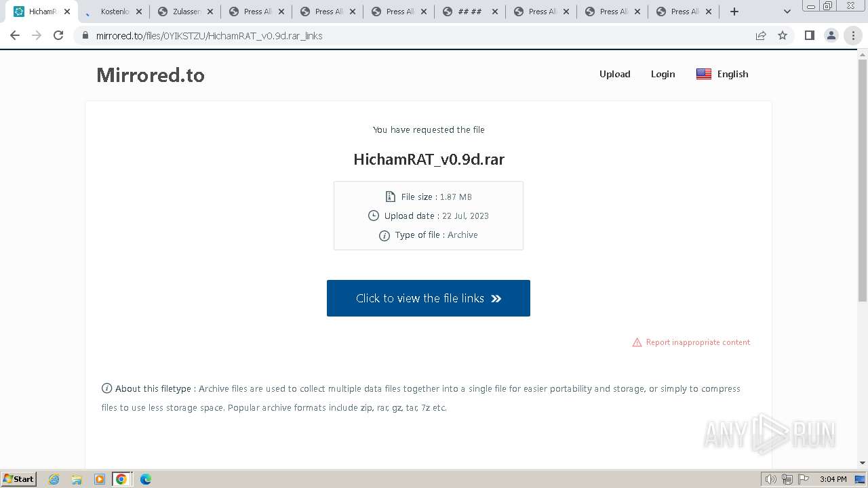868x488 pixels.
Task: Click the lock icon in the address bar
Action: click(85, 36)
